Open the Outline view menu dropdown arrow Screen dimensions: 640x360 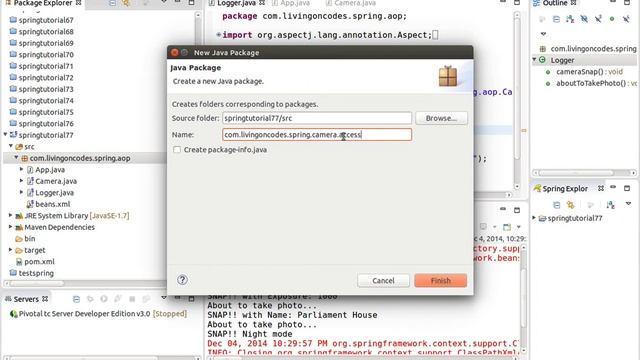coord(543,34)
